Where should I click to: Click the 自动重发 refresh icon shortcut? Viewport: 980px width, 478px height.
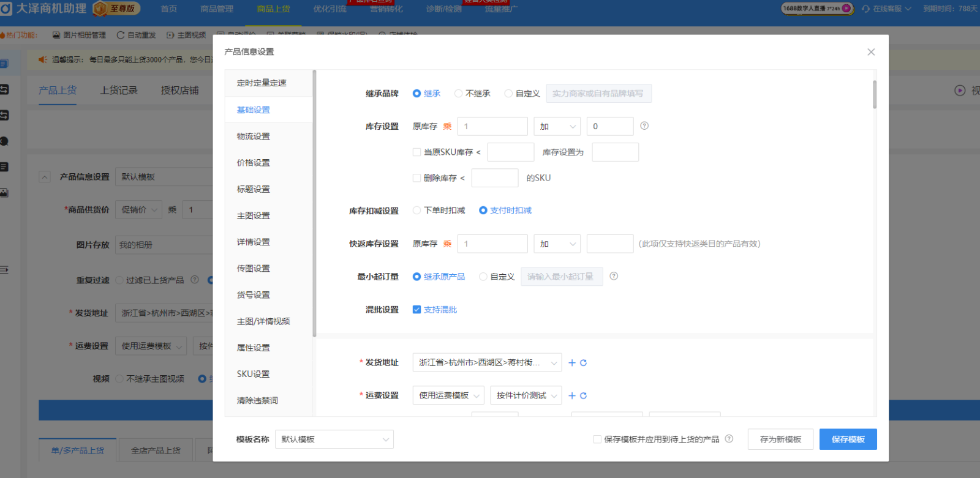pos(121,35)
